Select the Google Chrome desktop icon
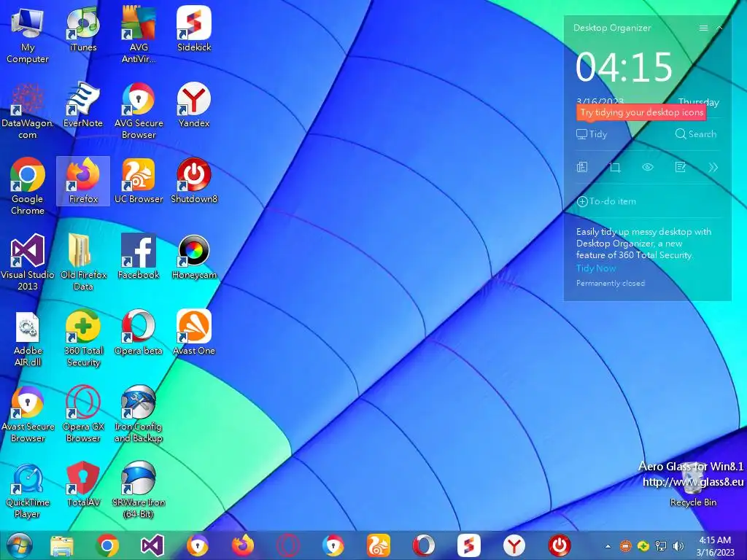747x560 pixels. [x=27, y=187]
